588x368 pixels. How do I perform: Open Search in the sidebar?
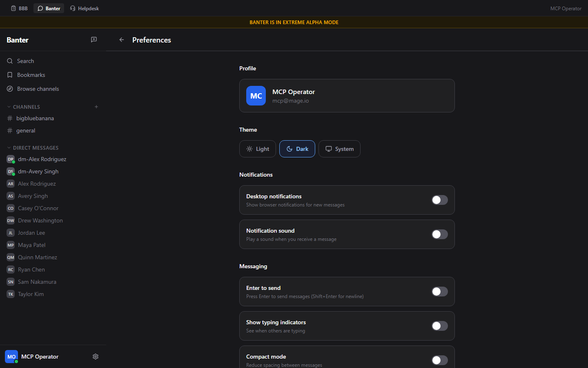point(25,61)
